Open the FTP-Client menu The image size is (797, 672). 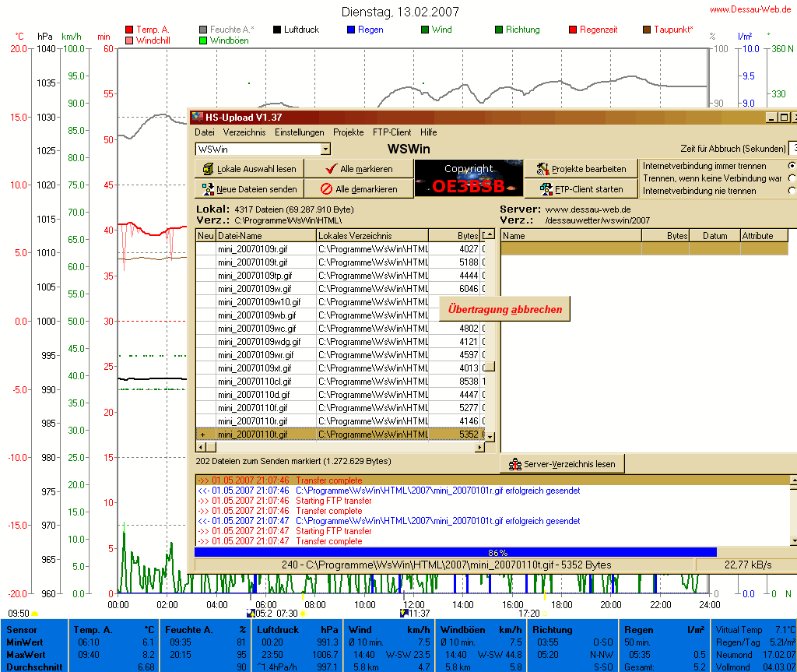pos(391,132)
